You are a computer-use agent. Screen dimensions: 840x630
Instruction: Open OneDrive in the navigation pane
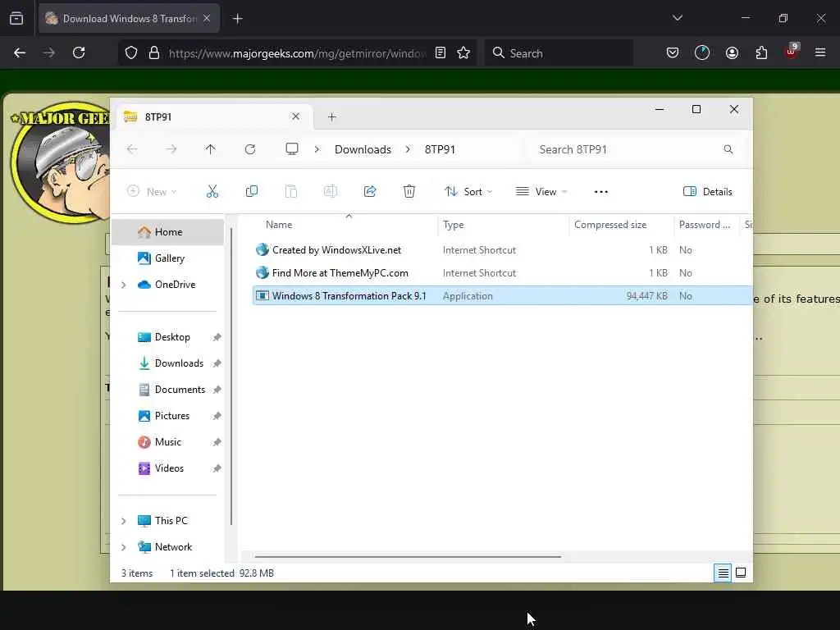coord(167,285)
